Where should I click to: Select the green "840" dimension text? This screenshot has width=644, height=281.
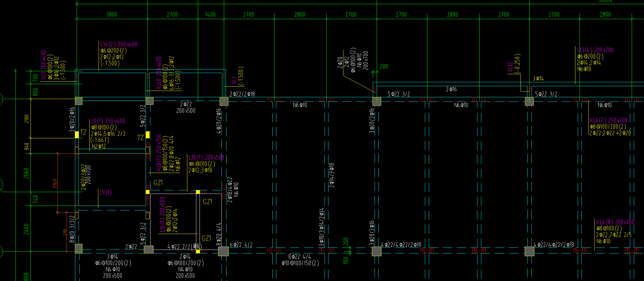pyautogui.click(x=26, y=146)
